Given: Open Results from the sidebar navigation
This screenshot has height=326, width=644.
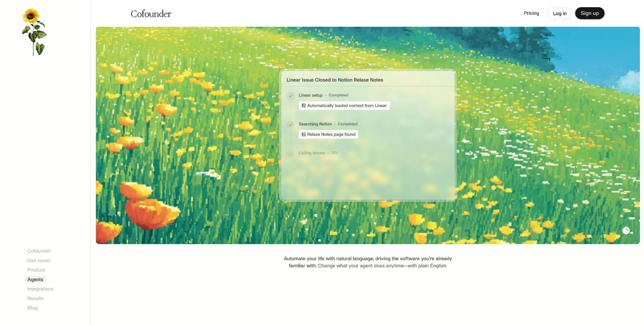Looking at the screenshot, I should [x=35, y=299].
